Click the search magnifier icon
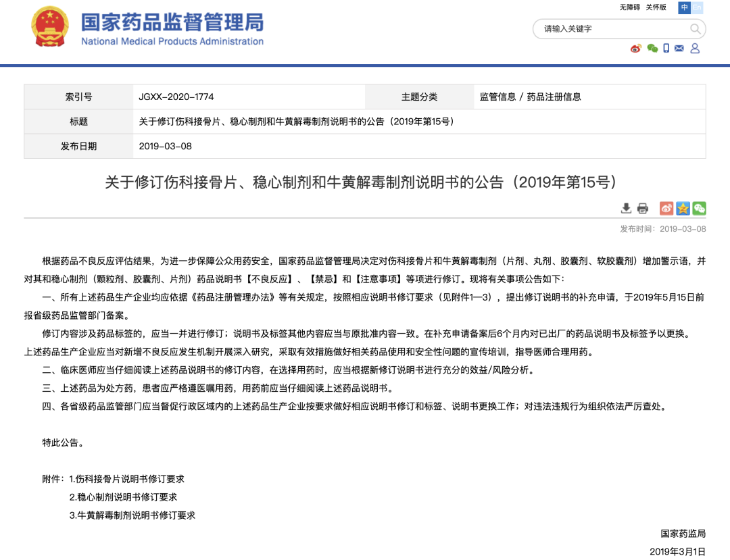This screenshot has height=560, width=730. pyautogui.click(x=695, y=29)
